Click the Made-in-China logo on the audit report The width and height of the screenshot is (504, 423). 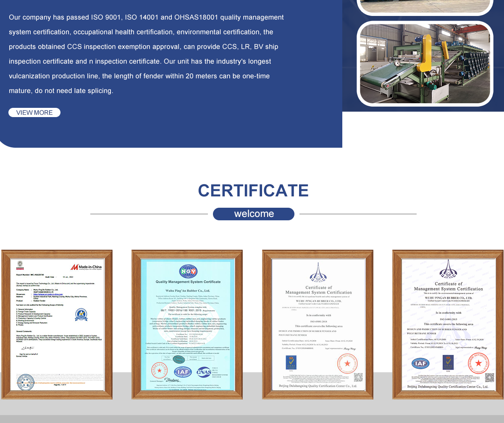point(86,267)
